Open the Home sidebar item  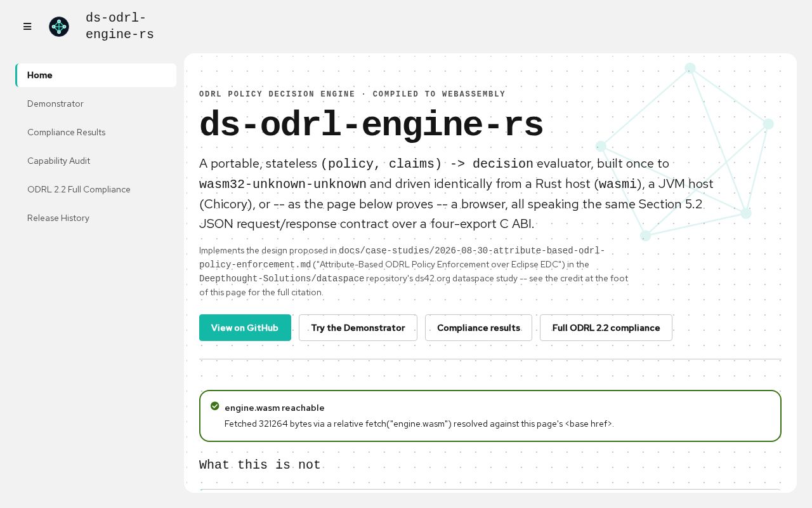96,75
